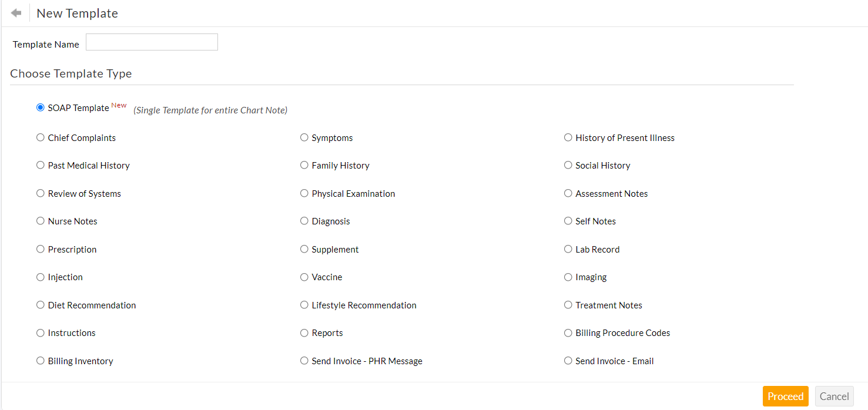The height and width of the screenshot is (410, 868).
Task: Click the Cancel button
Action: tap(834, 396)
